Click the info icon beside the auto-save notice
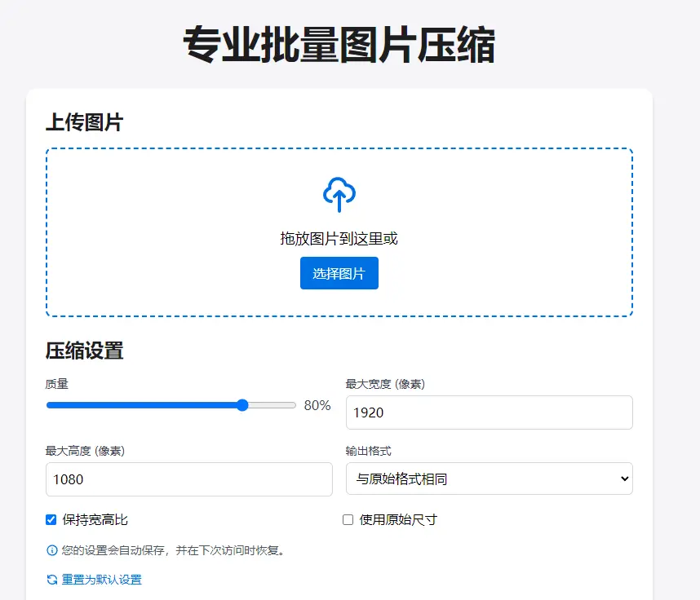This screenshot has width=700, height=600. point(51,550)
